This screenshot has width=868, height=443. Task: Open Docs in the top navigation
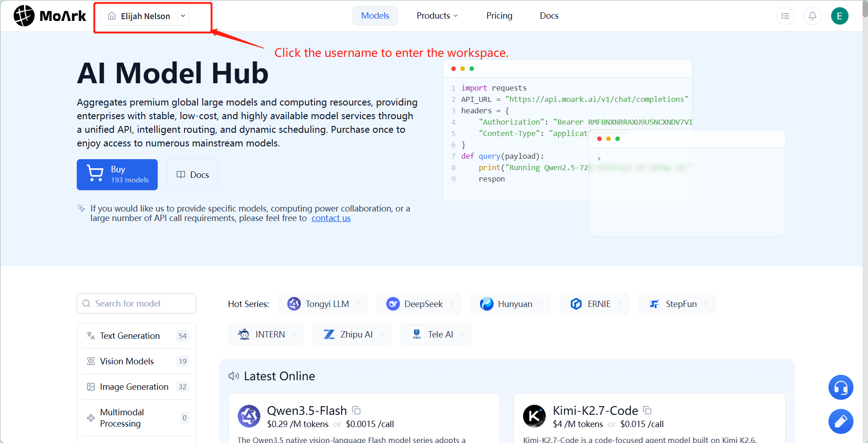tap(549, 16)
